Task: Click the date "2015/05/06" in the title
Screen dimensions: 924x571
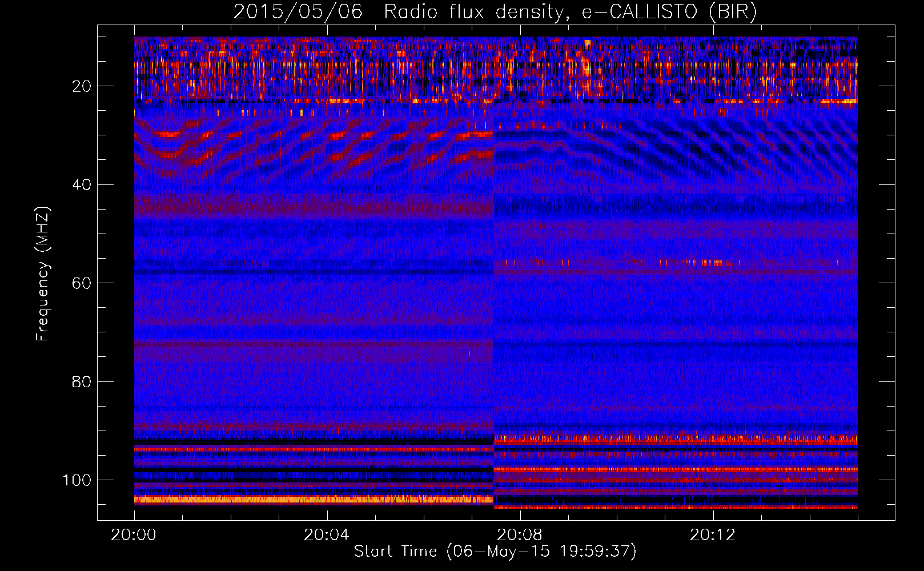Action: [x=298, y=12]
